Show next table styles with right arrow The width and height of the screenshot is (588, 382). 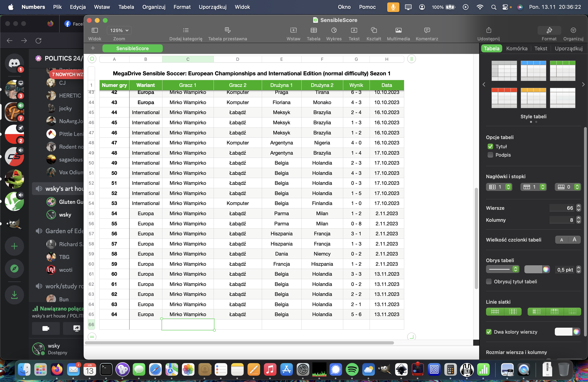(x=583, y=85)
